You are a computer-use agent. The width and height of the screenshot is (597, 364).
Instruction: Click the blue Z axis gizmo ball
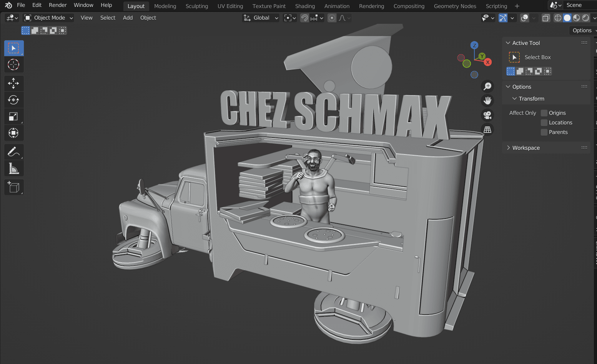click(474, 45)
